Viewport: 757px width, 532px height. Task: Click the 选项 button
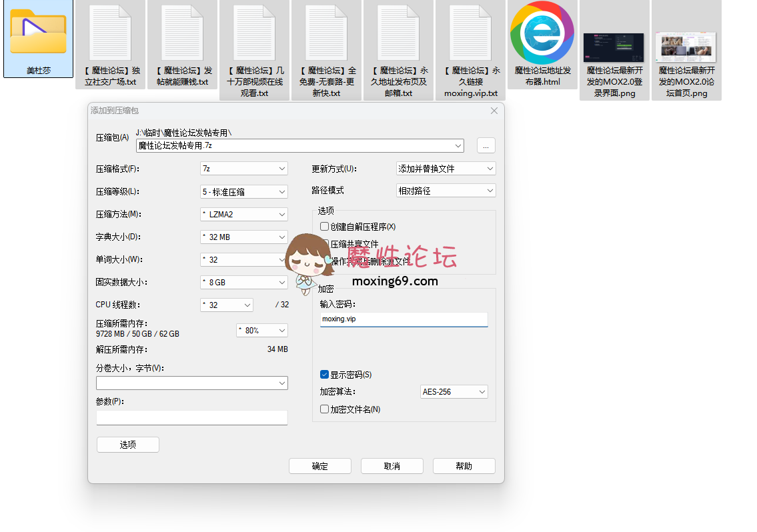coord(127,444)
